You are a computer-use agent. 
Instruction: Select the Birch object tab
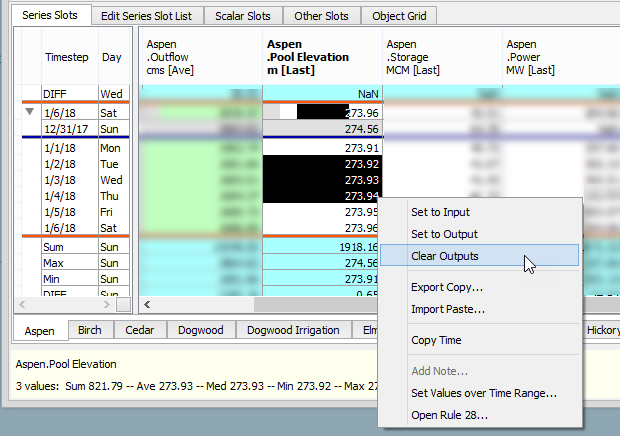click(x=91, y=330)
